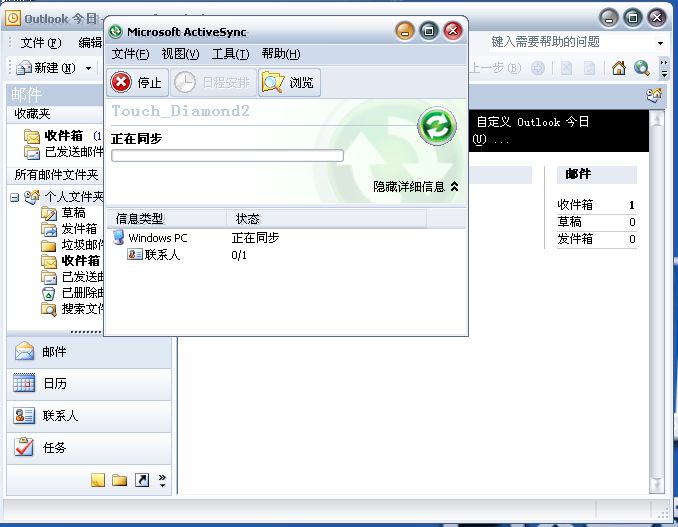The image size is (678, 527).
Task: Switch to 联系人 in navigation pane
Action: tap(89, 416)
